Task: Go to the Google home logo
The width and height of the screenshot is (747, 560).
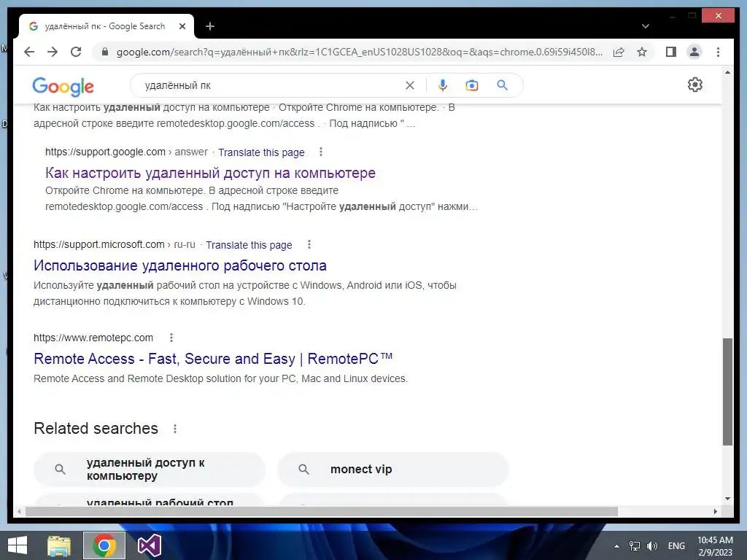Action: 63,86
